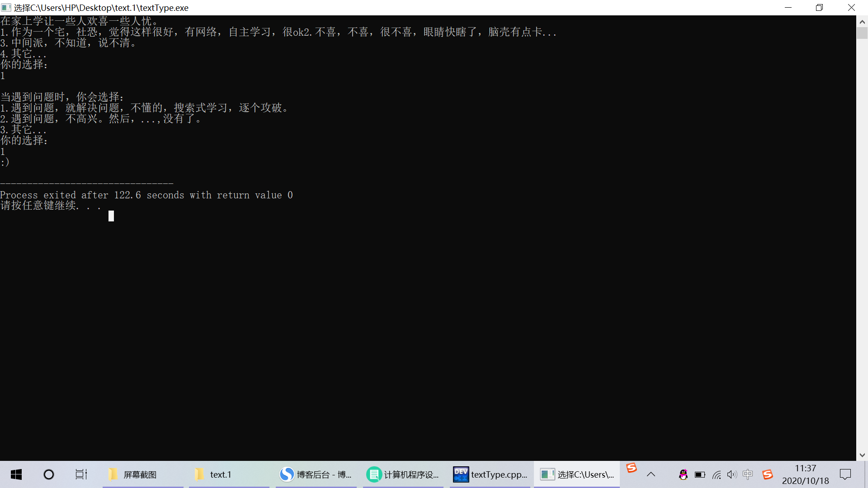Switch to the textType.cpp Dev-C++ taskbar window
This screenshot has width=868, height=488.
491,474
